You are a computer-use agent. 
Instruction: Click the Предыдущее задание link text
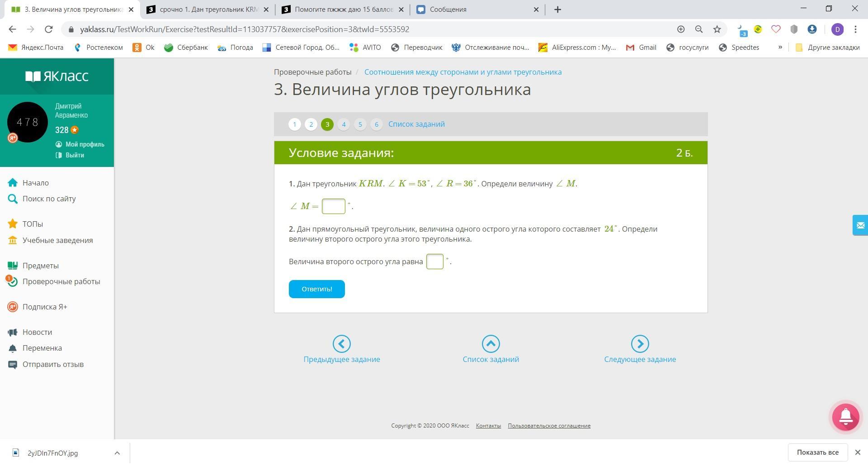pos(342,359)
